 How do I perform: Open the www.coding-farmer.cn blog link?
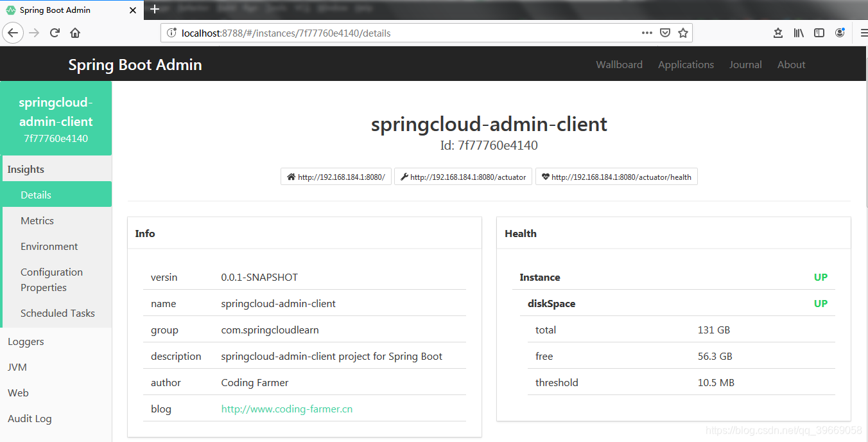286,409
